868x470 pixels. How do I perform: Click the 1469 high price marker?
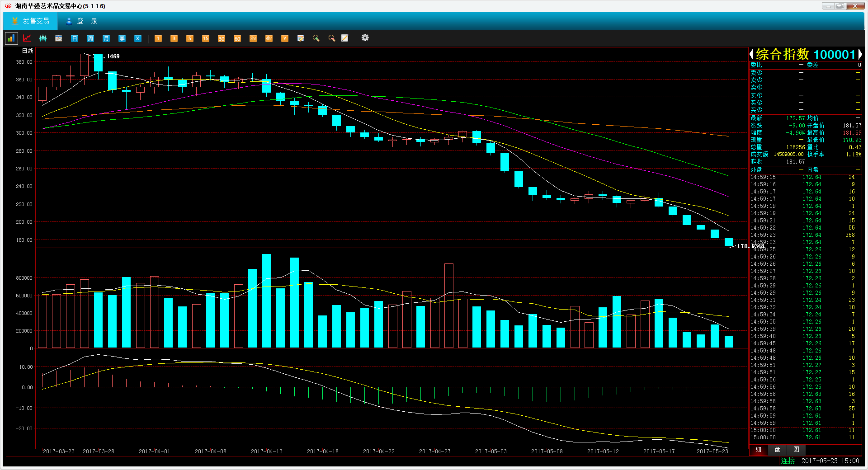pos(113,56)
